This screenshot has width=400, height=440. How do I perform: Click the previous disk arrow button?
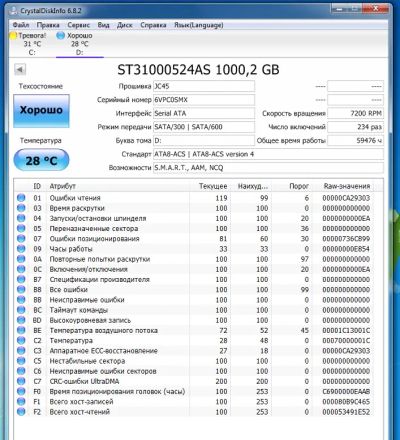(x=20, y=69)
